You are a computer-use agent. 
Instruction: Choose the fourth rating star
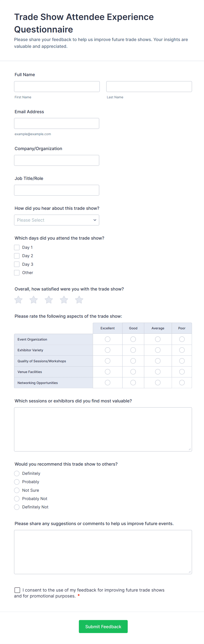[64, 300]
